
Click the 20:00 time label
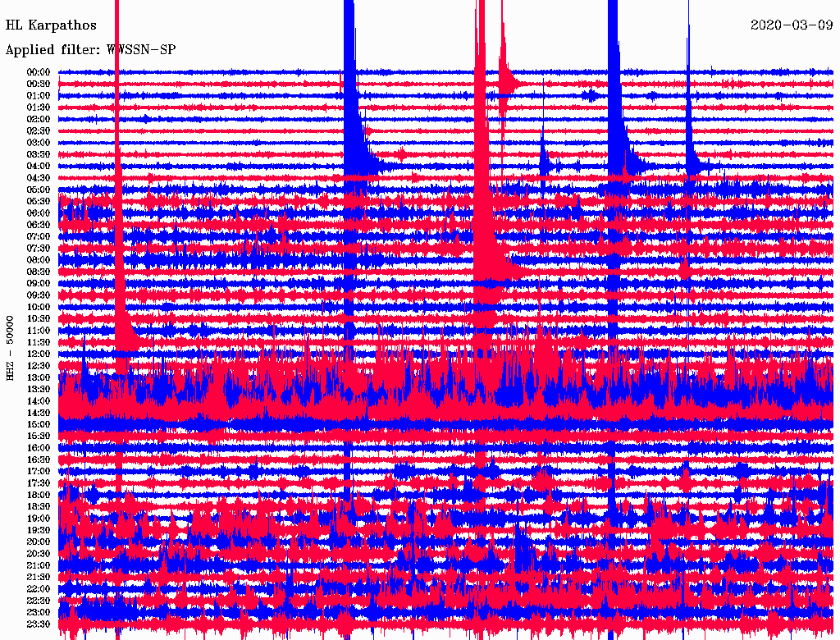pyautogui.click(x=39, y=542)
